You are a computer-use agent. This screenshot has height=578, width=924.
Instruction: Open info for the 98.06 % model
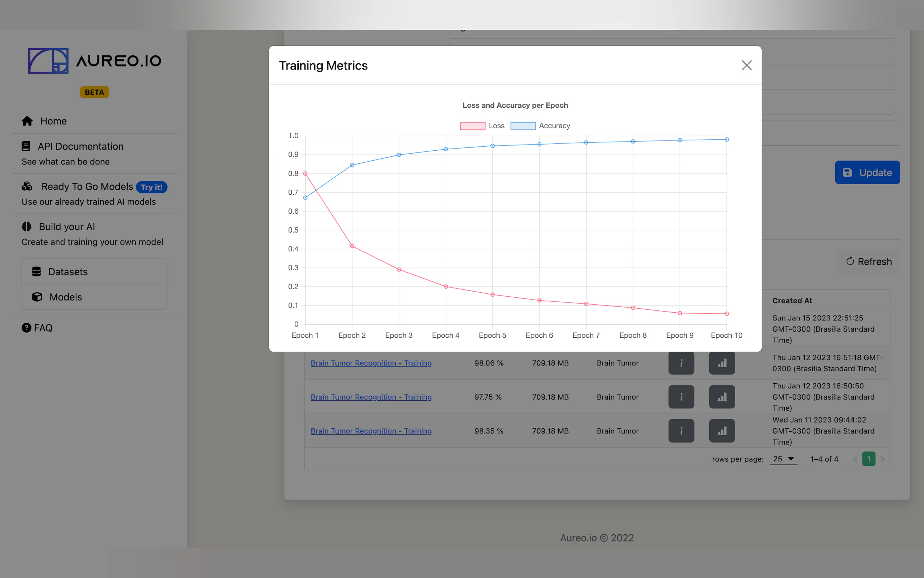681,363
